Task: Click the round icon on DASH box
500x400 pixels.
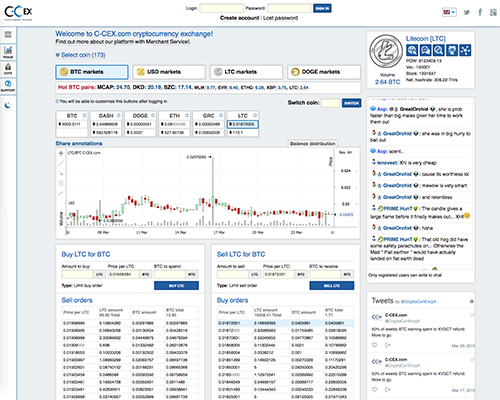Action: (x=119, y=115)
